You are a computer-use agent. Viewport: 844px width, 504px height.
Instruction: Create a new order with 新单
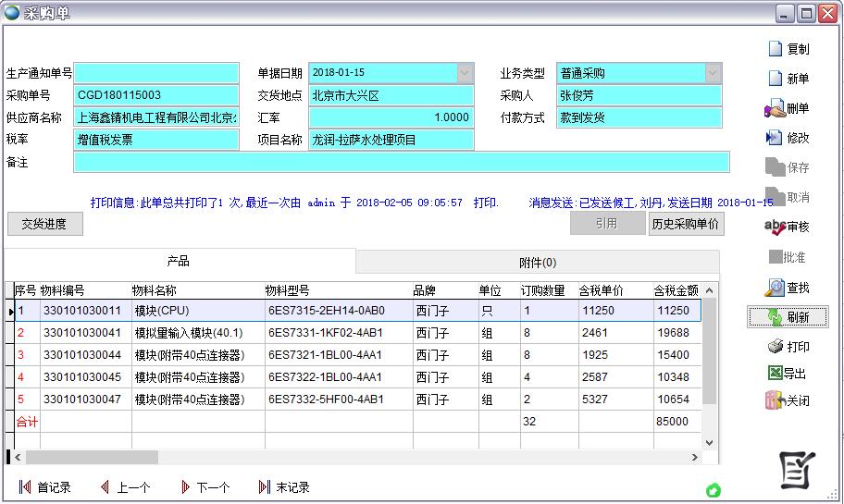click(788, 79)
